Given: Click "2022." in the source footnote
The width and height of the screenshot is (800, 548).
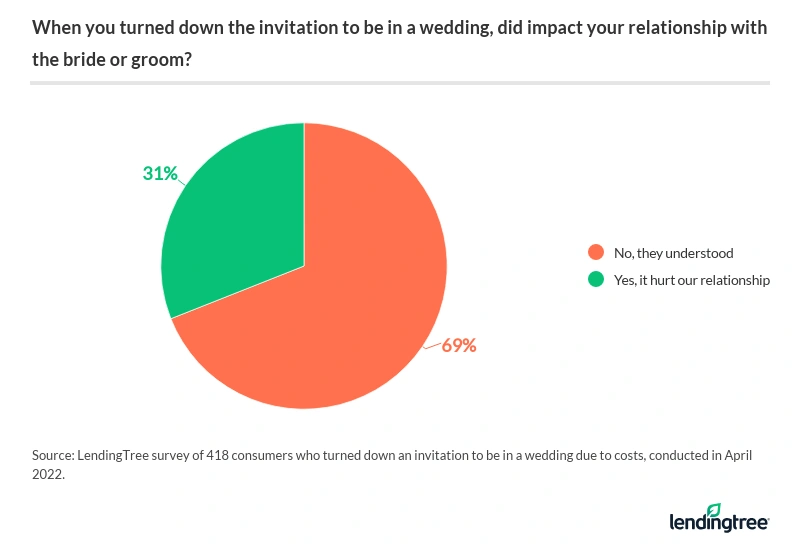Looking at the screenshot, I should click(x=49, y=476).
